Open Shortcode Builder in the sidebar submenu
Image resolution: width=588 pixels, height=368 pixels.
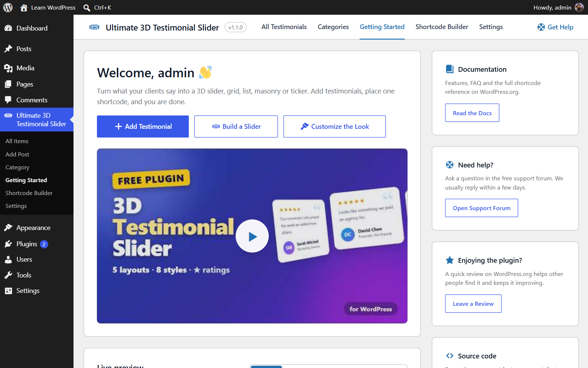coord(29,193)
